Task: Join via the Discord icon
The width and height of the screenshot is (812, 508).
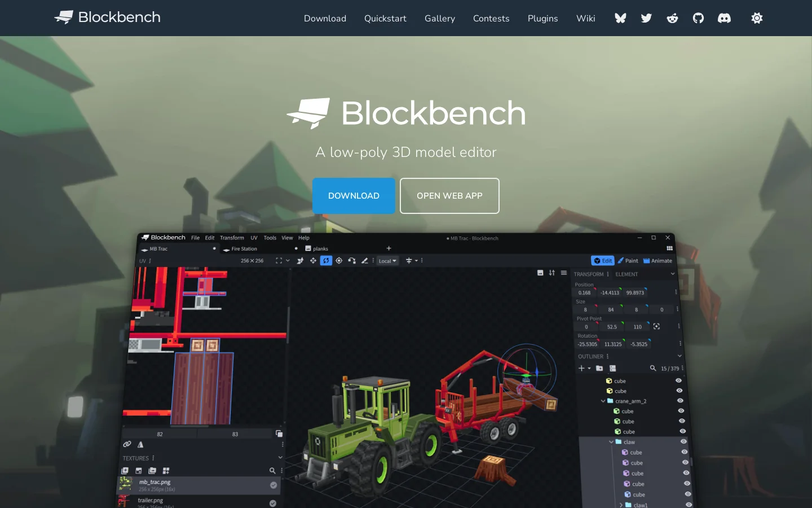Action: [724, 18]
